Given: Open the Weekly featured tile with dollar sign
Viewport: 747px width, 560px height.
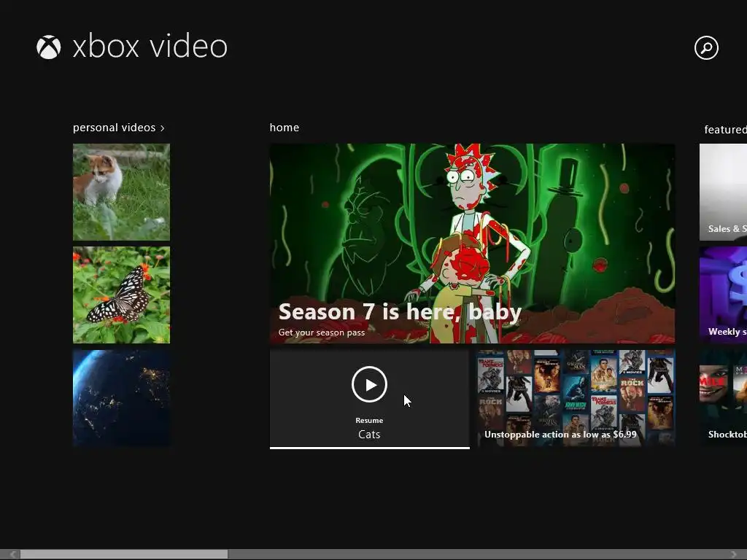Looking at the screenshot, I should point(723,295).
